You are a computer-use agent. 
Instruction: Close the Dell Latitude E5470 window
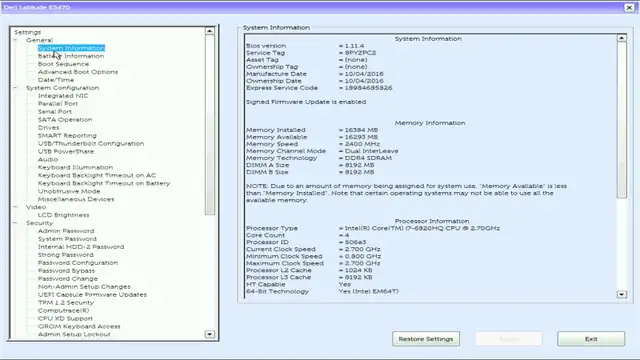coord(629,7)
